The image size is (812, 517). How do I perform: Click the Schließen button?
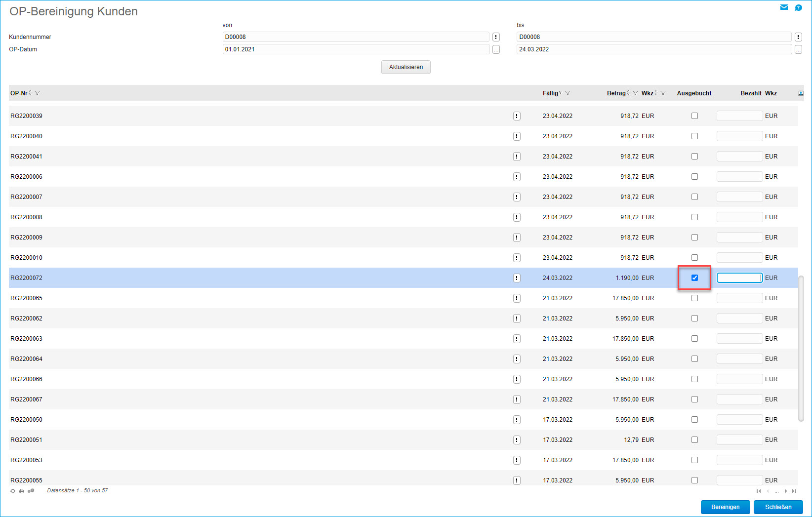coord(778,507)
